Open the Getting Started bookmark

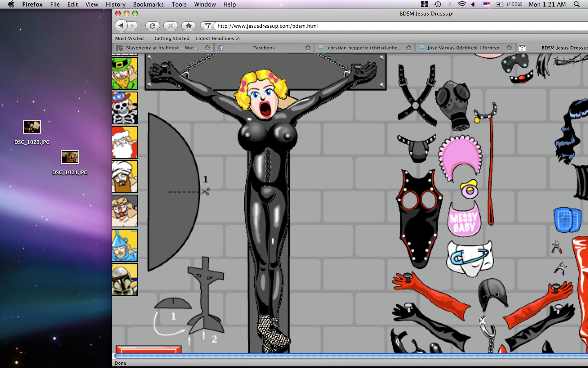tap(172, 38)
